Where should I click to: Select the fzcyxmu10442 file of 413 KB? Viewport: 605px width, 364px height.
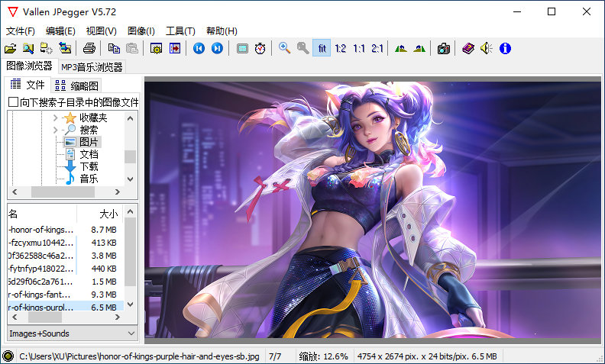click(66, 243)
